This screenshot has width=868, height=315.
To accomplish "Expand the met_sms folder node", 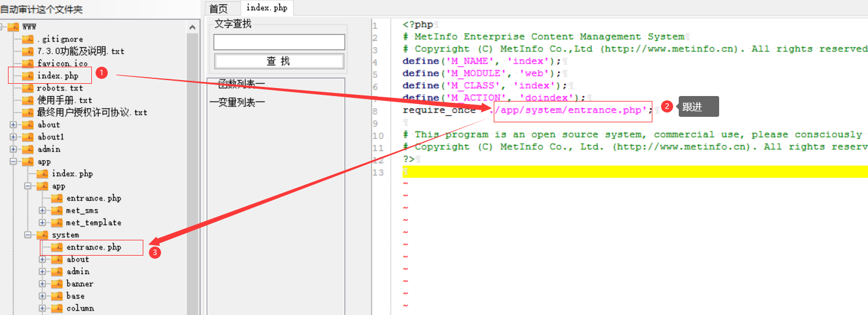I will click(x=43, y=210).
